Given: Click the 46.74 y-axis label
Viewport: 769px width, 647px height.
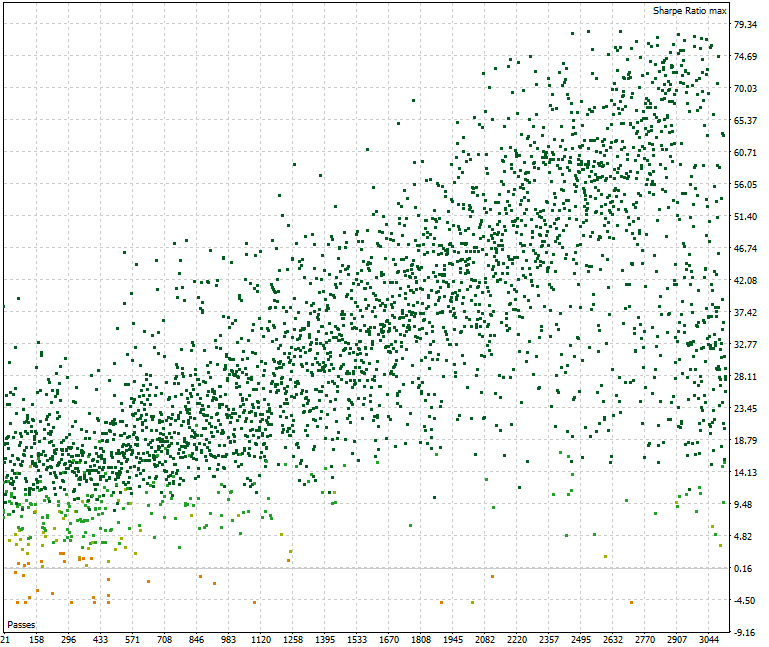Looking at the screenshot, I should click(745, 249).
